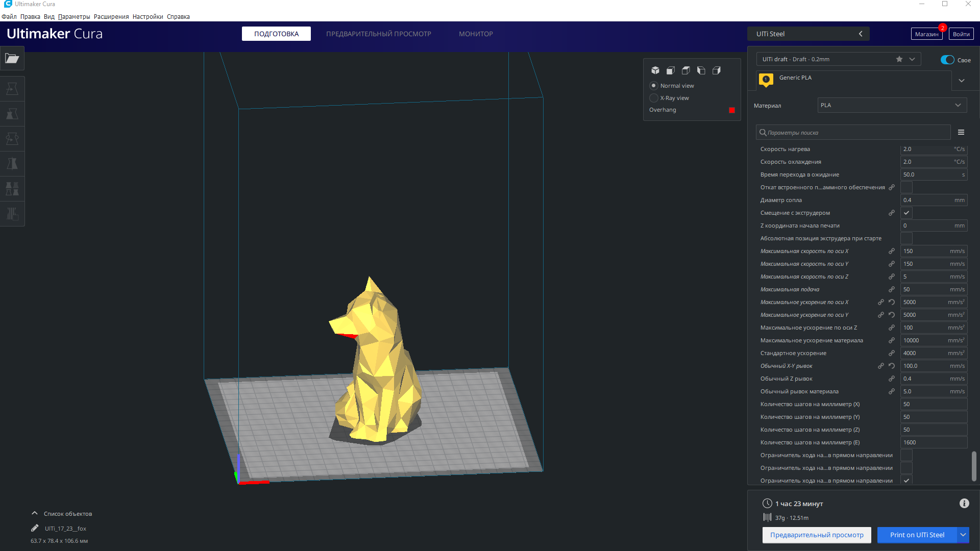Reset Максимальное ускорение по оси Y value
Image resolution: width=980 pixels, height=551 pixels.
(892, 315)
